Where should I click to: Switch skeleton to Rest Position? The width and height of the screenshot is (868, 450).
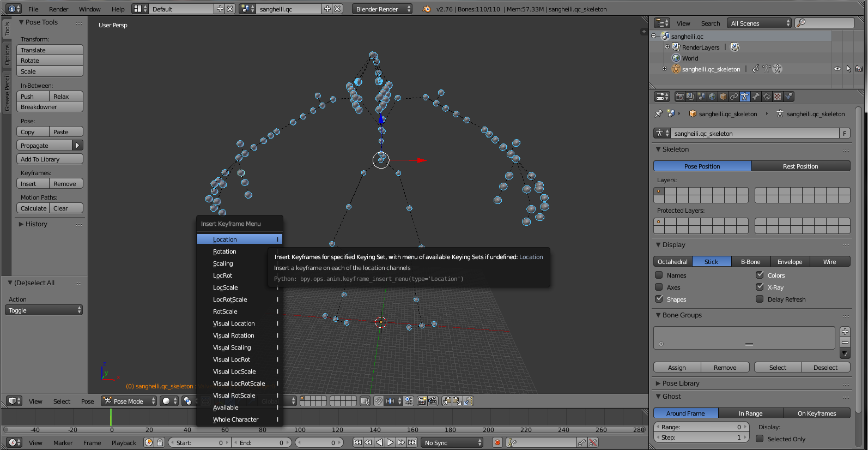tap(800, 166)
